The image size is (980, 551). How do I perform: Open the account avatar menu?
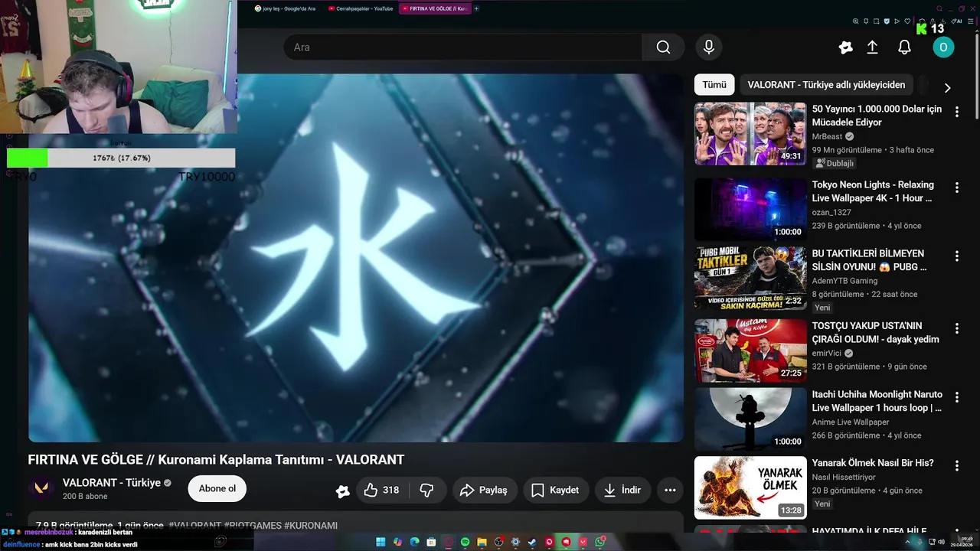pos(943,47)
